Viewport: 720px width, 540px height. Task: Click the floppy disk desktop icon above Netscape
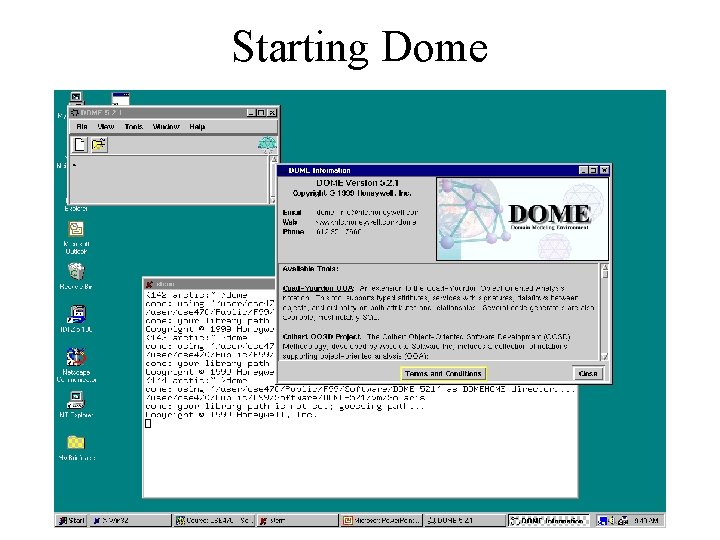[76, 319]
